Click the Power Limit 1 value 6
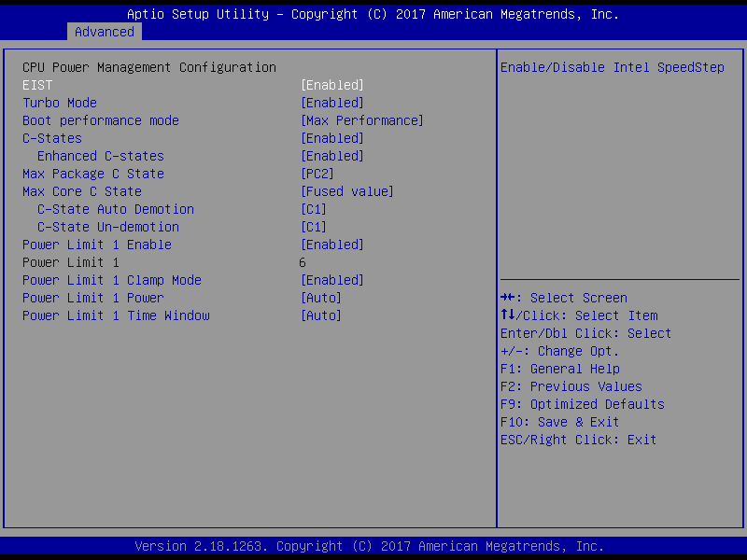Screen dimensions: 747x560 pos(303,262)
